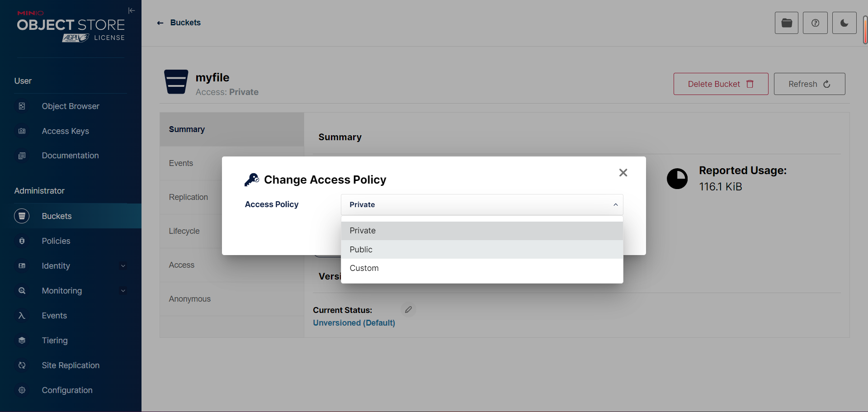The image size is (868, 412).
Task: Open Documentation in sidebar
Action: 71,156
